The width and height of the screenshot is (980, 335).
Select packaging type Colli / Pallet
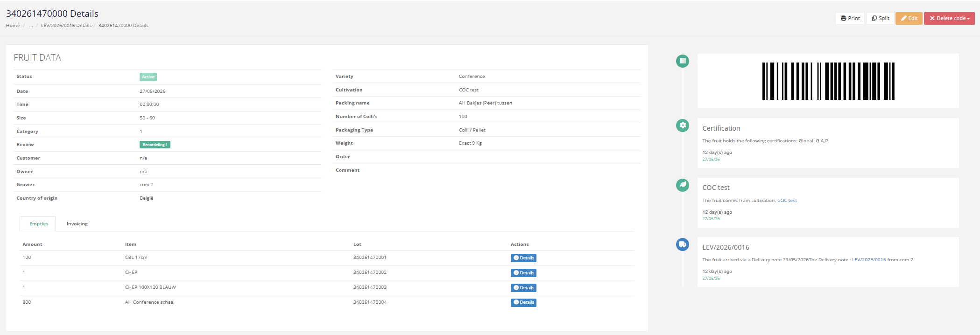(x=472, y=130)
